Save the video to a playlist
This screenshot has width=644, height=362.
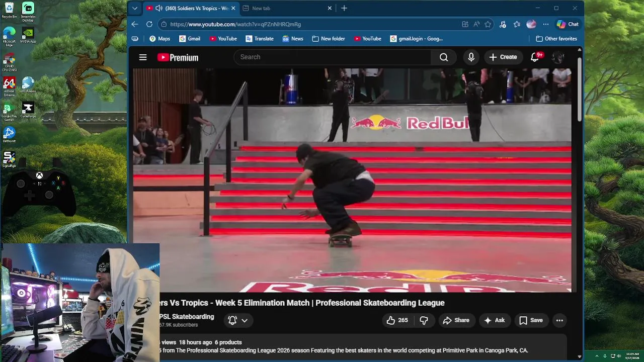coord(531,320)
